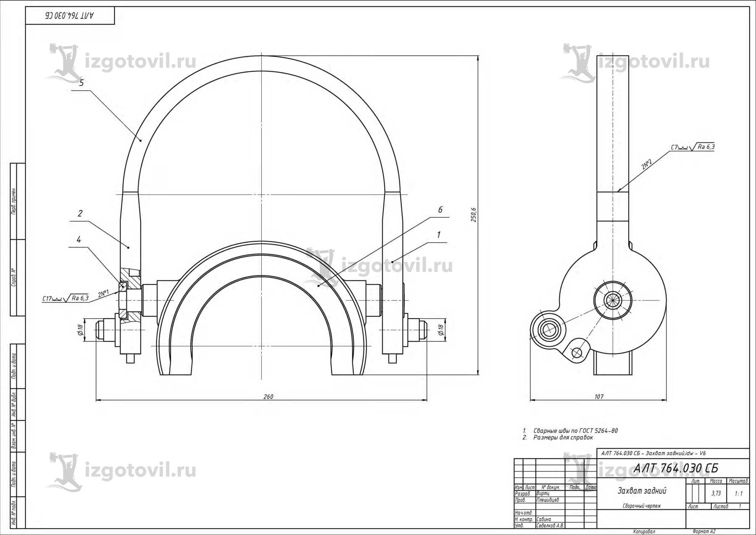Viewport: 756px width, 535px height.
Task: Click the mass value 3,73
Action: tap(716, 493)
